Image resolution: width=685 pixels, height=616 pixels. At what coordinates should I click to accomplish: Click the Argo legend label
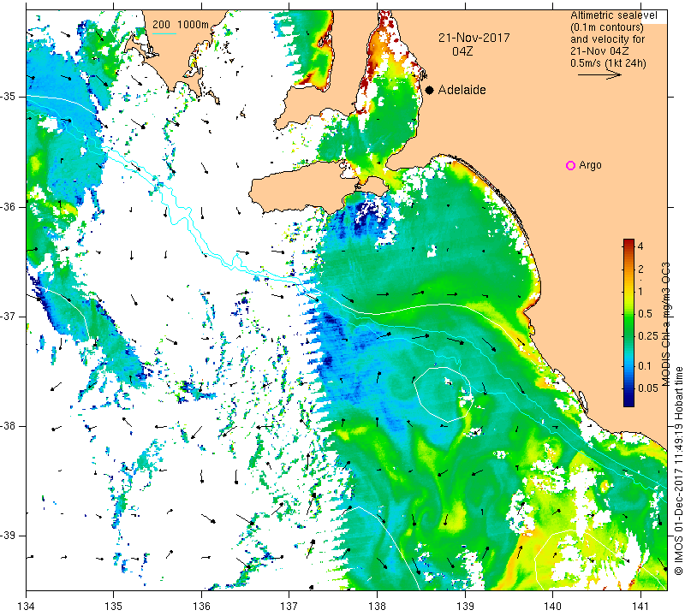click(590, 165)
